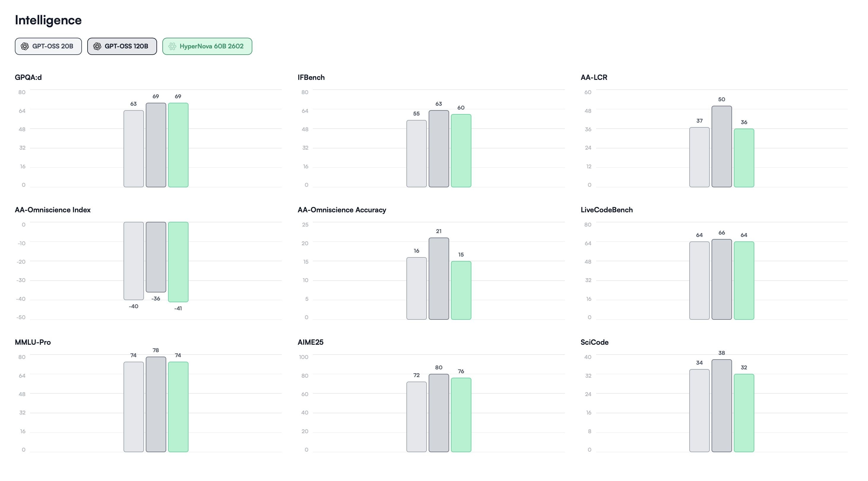The height and width of the screenshot is (481, 868).
Task: Select the -41 bar in AA-Omniscience Index
Action: click(x=178, y=262)
